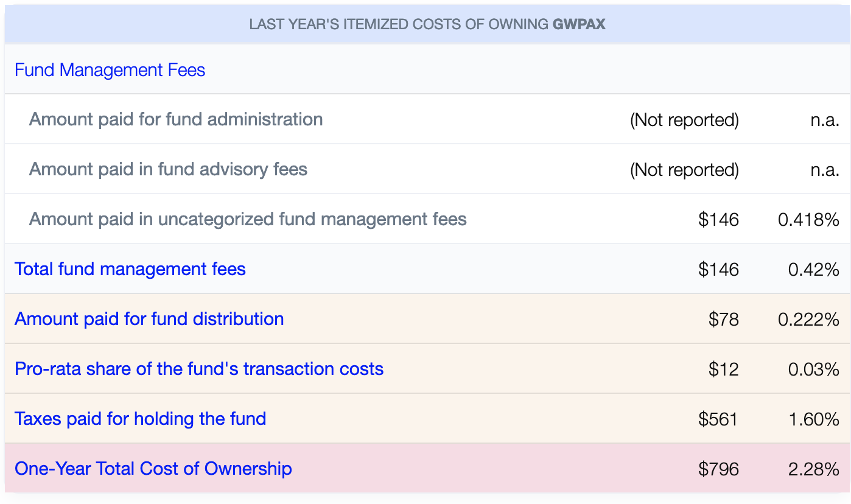Follow the Amount paid for fund distribution link
The width and height of the screenshot is (851, 504).
(x=149, y=319)
